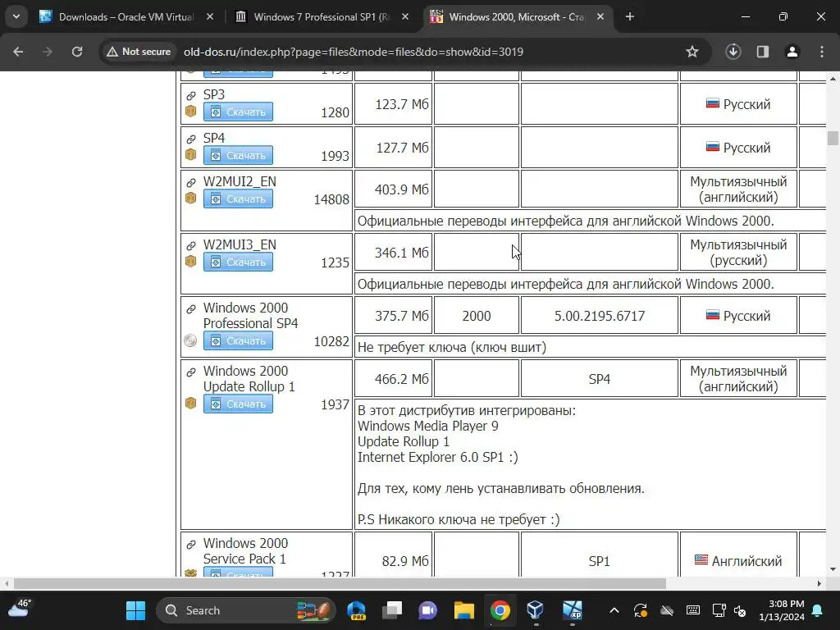Show hidden system tray icons
The image size is (840, 630).
tap(614, 610)
